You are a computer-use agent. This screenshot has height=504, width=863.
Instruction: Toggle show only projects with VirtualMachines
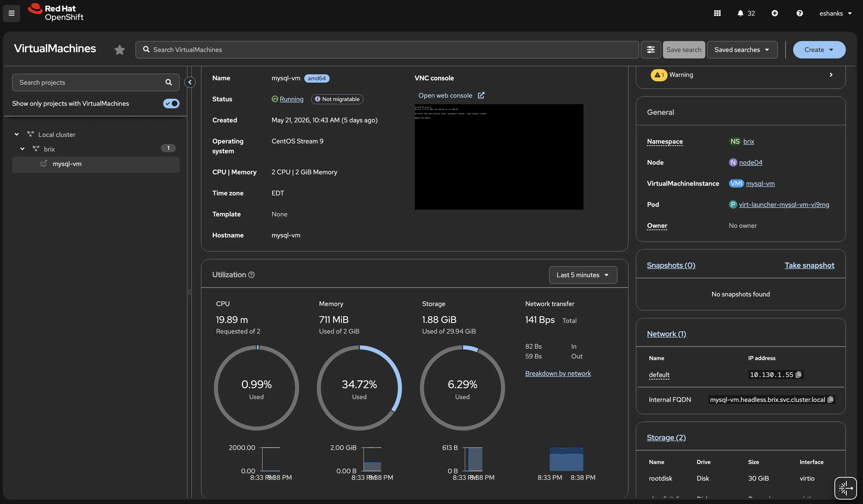point(171,103)
